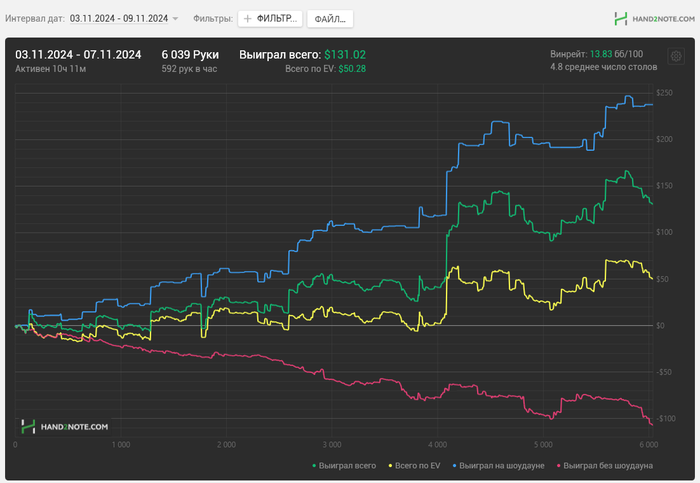Click the 2 000 x-axis label
700x483 pixels.
point(226,445)
